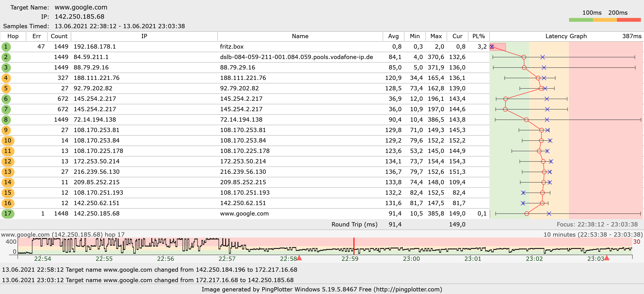Click the red triangle marker near 22:58
644x294 pixels.
click(x=299, y=258)
